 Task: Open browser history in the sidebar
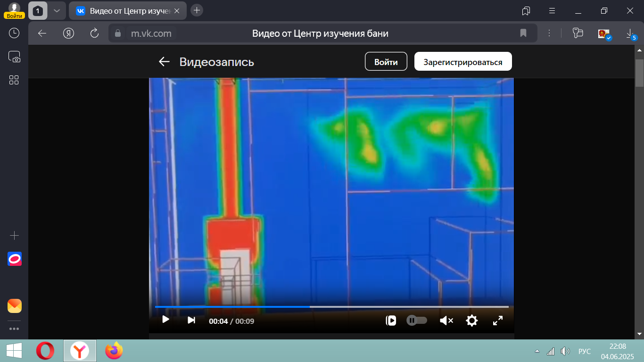pos(14,33)
